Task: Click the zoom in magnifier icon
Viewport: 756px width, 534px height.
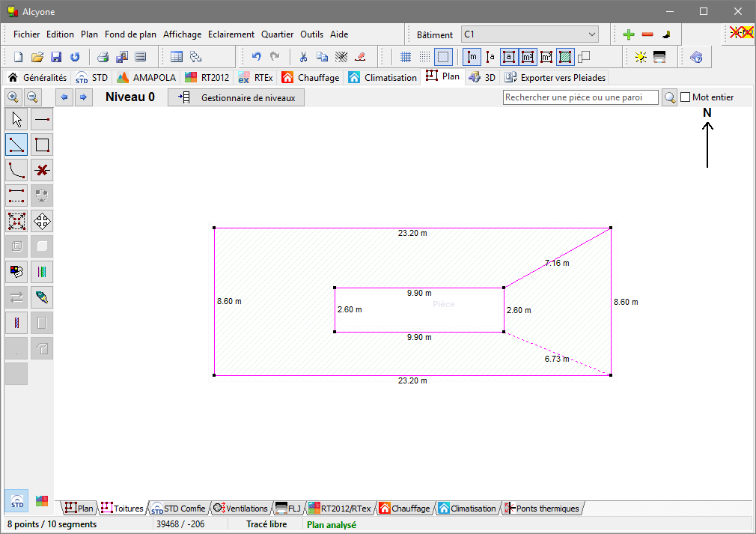Action: 13,97
